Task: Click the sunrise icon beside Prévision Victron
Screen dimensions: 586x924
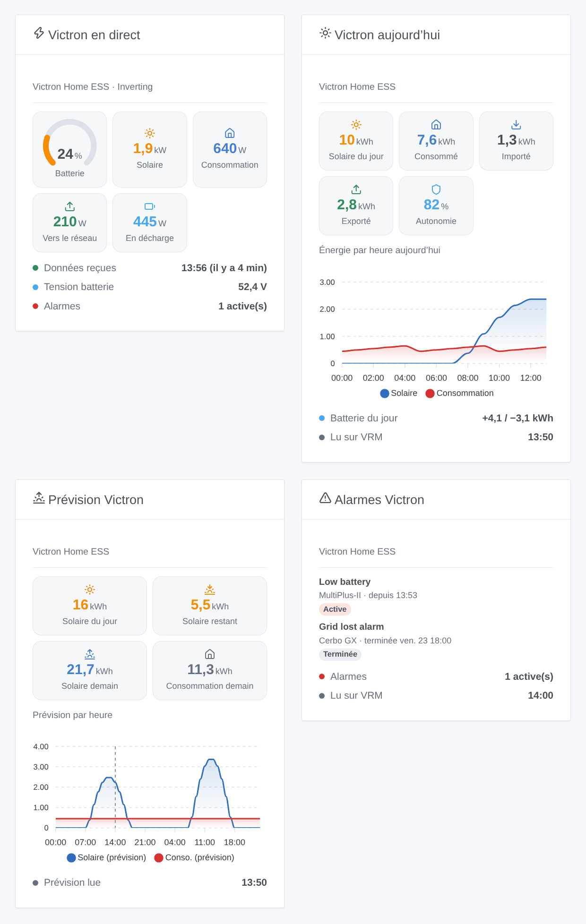Action: point(39,498)
